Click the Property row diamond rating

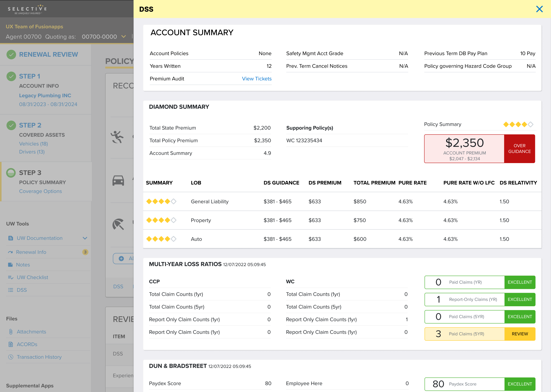point(161,220)
